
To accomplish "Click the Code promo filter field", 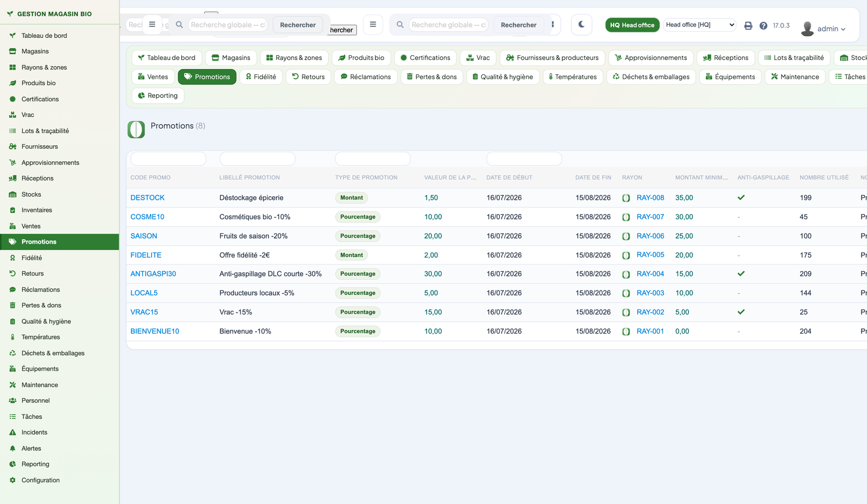I will 168,159.
